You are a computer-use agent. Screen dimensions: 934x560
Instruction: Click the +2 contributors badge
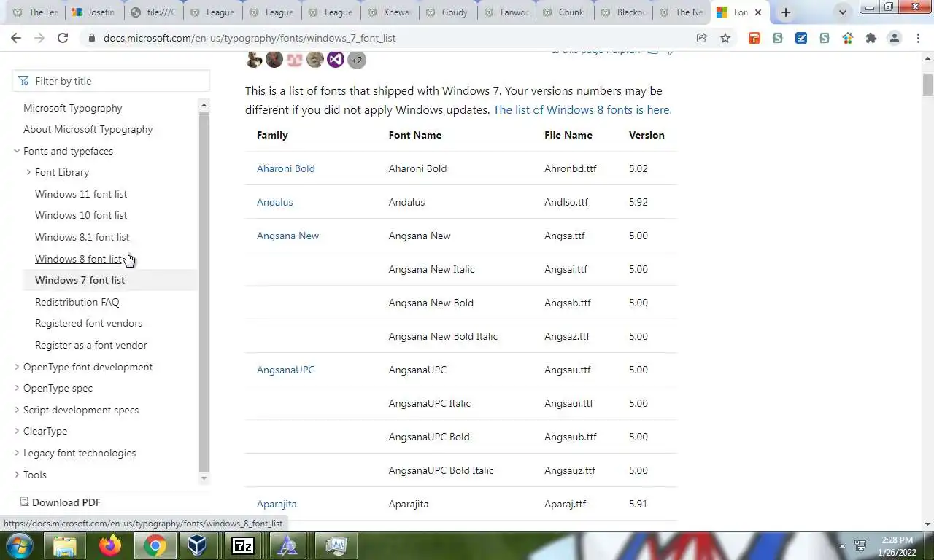(356, 60)
